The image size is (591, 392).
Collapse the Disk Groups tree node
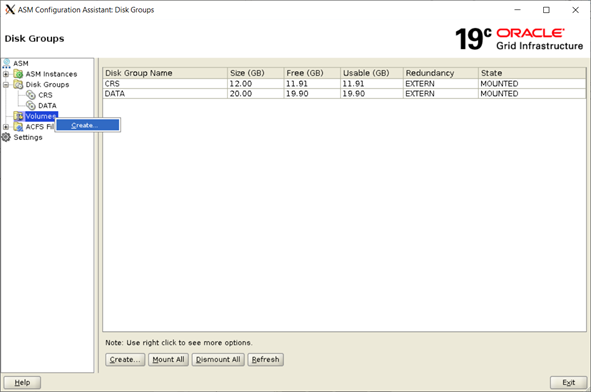point(6,85)
